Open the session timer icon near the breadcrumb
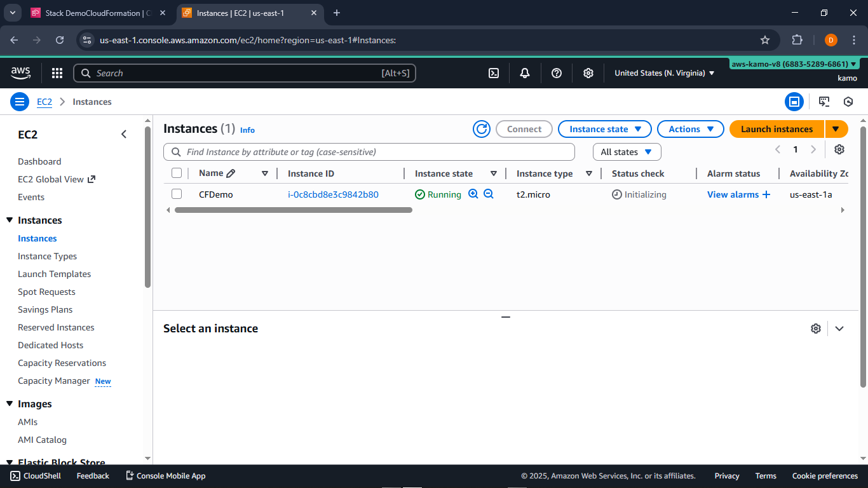 (x=848, y=102)
